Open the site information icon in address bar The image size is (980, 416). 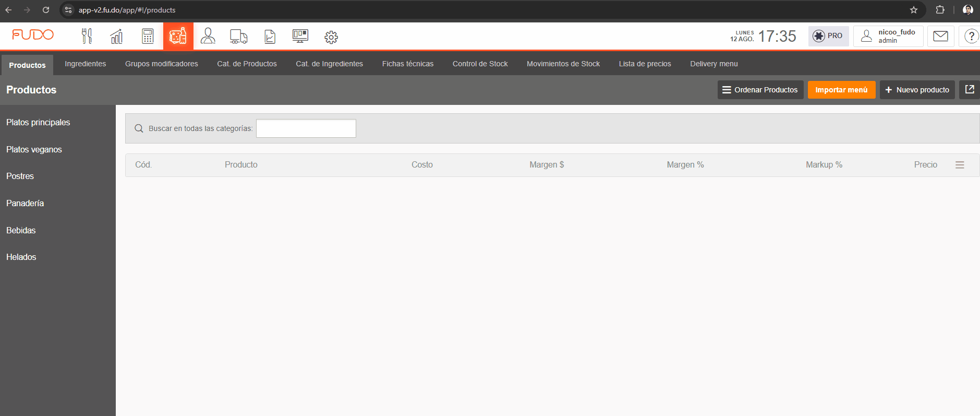68,10
